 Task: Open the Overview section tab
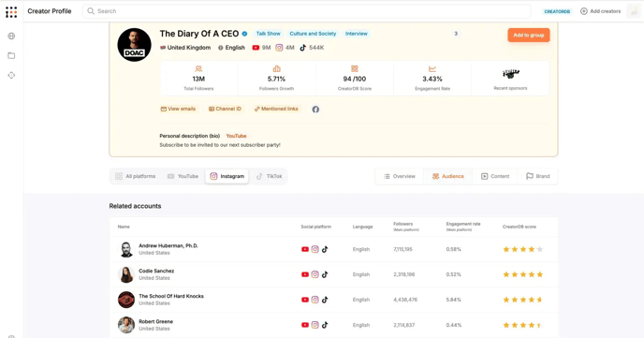tap(399, 176)
